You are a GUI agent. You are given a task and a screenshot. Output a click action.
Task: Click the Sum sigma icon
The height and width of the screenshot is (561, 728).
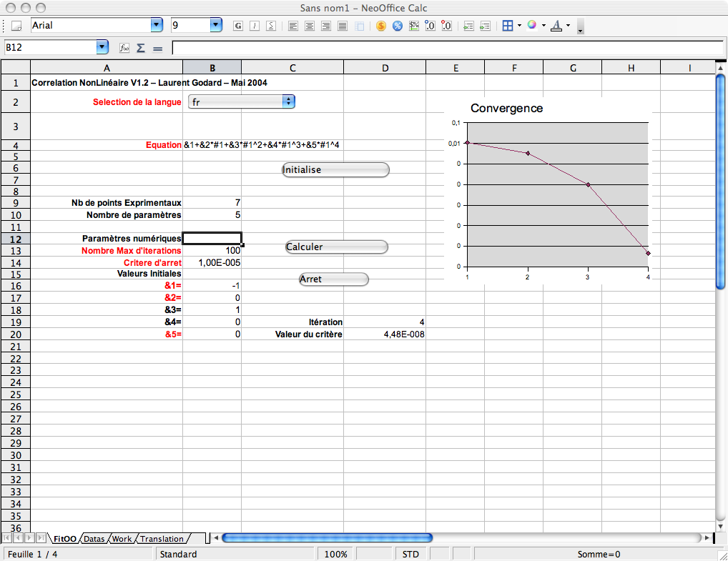pos(140,48)
